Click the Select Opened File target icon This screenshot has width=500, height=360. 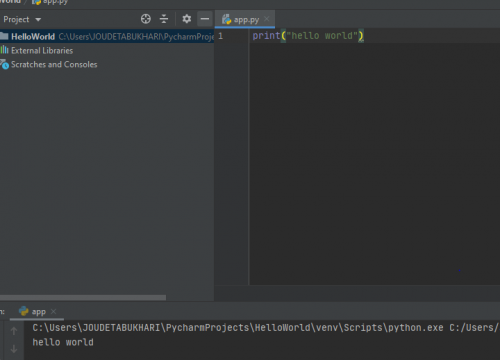tap(146, 19)
